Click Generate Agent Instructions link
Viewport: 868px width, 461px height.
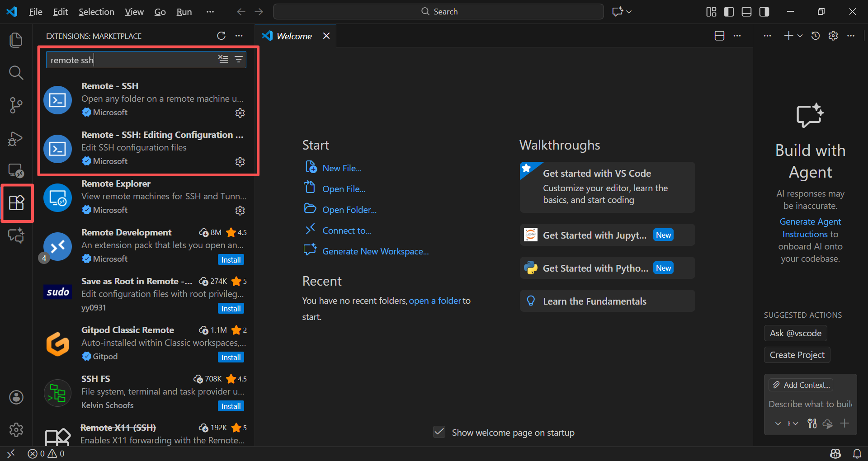coord(810,228)
